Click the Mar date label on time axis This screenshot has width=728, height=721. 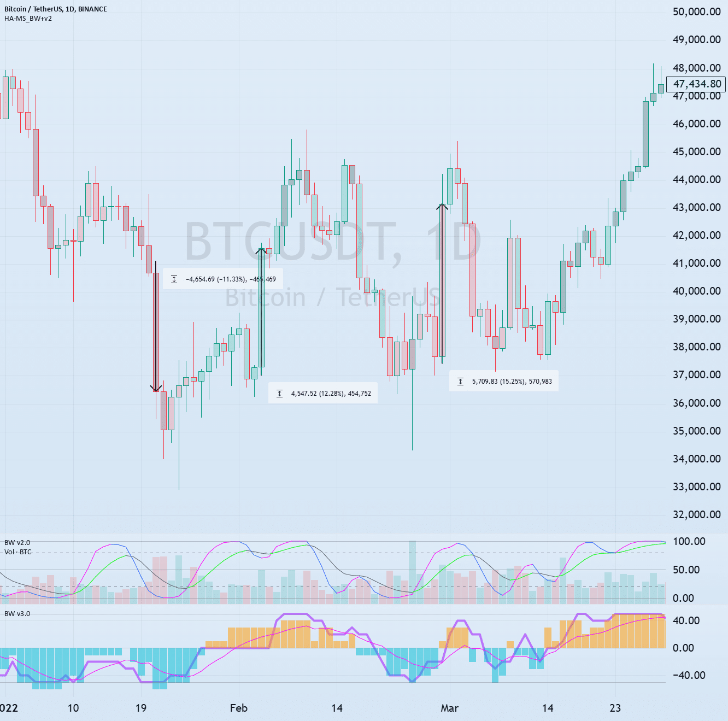449,708
